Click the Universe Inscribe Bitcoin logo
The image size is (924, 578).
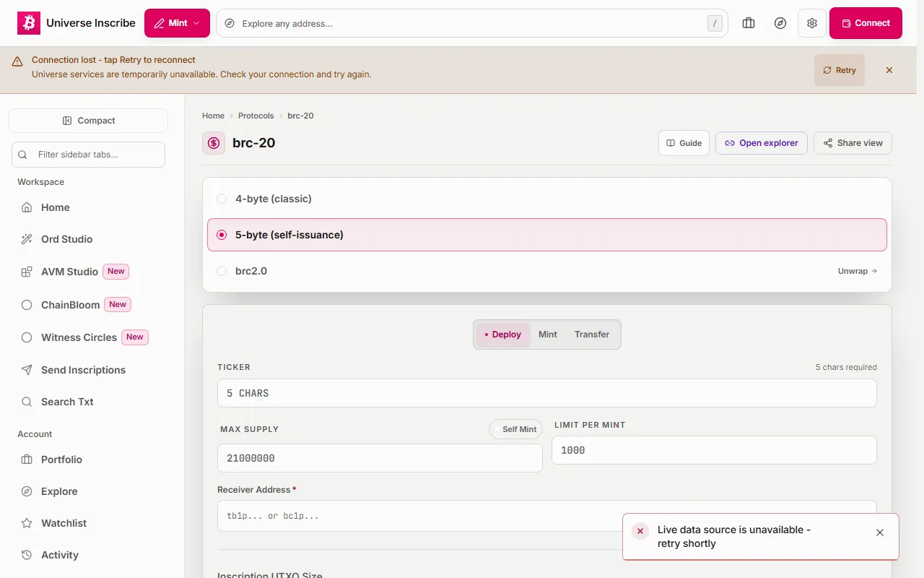coord(29,23)
